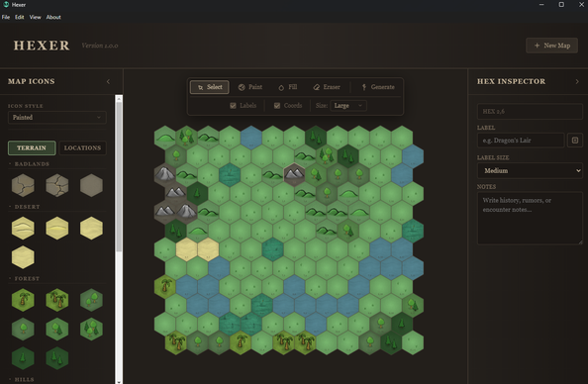This screenshot has width=588, height=384.
Task: Open the Icon Style dropdown
Action: [57, 118]
